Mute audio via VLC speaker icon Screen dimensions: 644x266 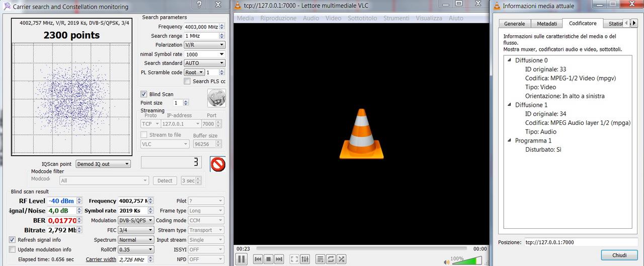(446, 261)
